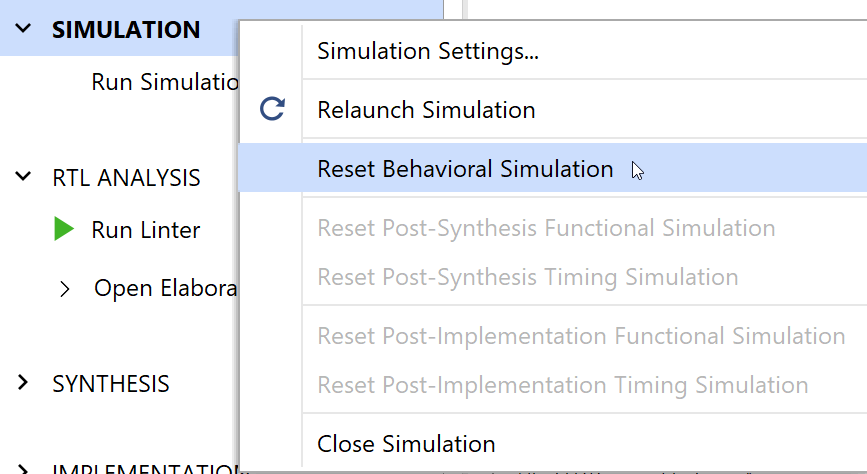Select the SYNTHESIS heading
867x474 pixels.
pos(111,383)
